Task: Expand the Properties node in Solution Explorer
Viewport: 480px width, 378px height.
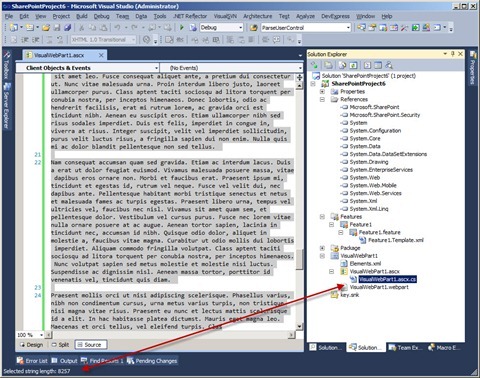Action: (x=322, y=91)
